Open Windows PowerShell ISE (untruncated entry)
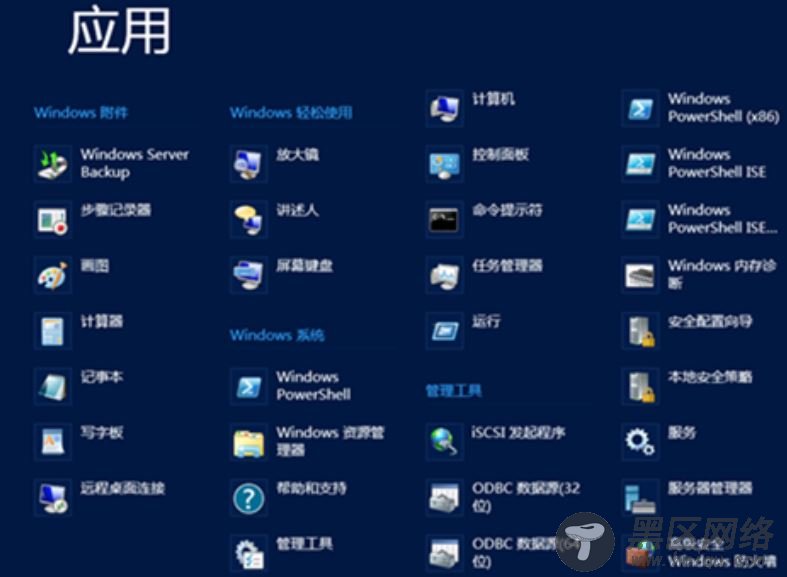This screenshot has width=787, height=577. 694,163
